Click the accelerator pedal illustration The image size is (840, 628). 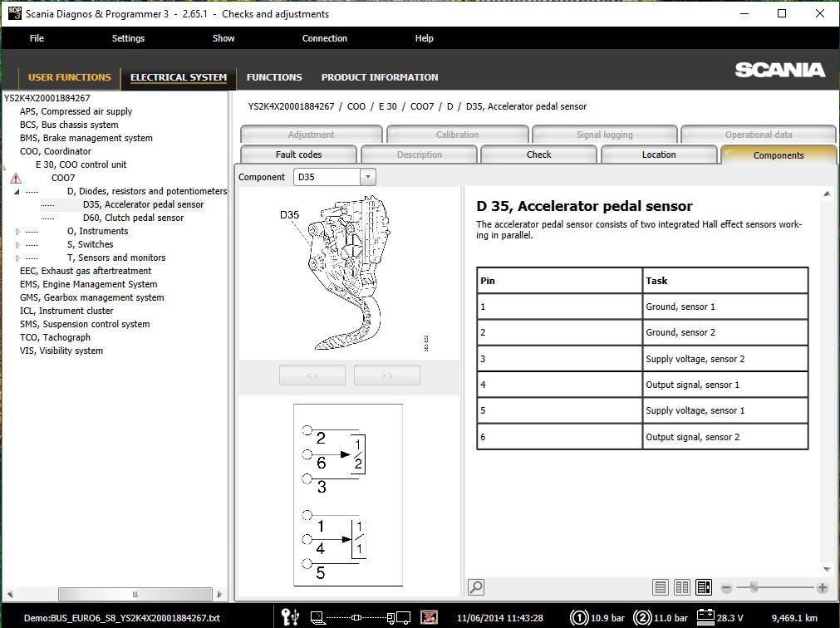tap(349, 273)
